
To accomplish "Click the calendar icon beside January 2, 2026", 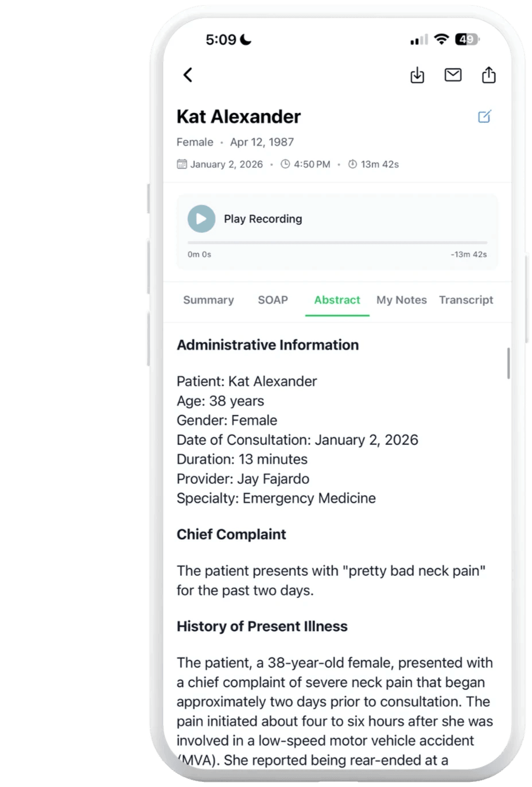I will click(x=182, y=164).
